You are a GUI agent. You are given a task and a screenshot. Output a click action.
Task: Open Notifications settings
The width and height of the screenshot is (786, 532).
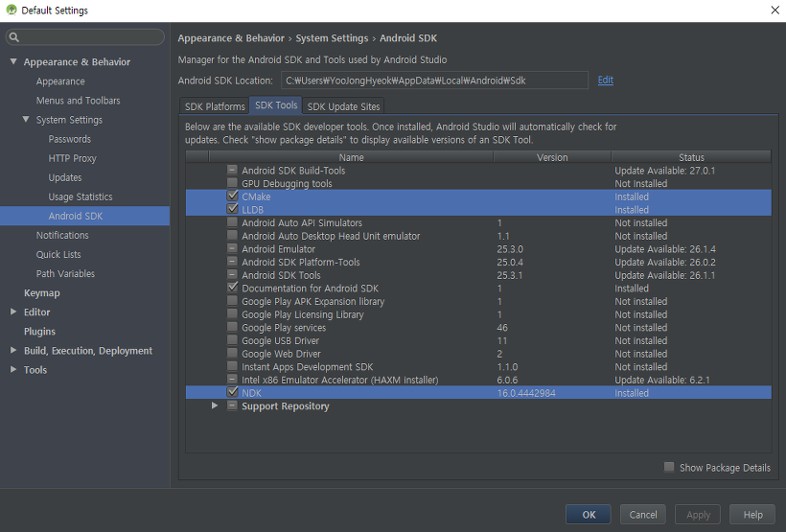[62, 235]
